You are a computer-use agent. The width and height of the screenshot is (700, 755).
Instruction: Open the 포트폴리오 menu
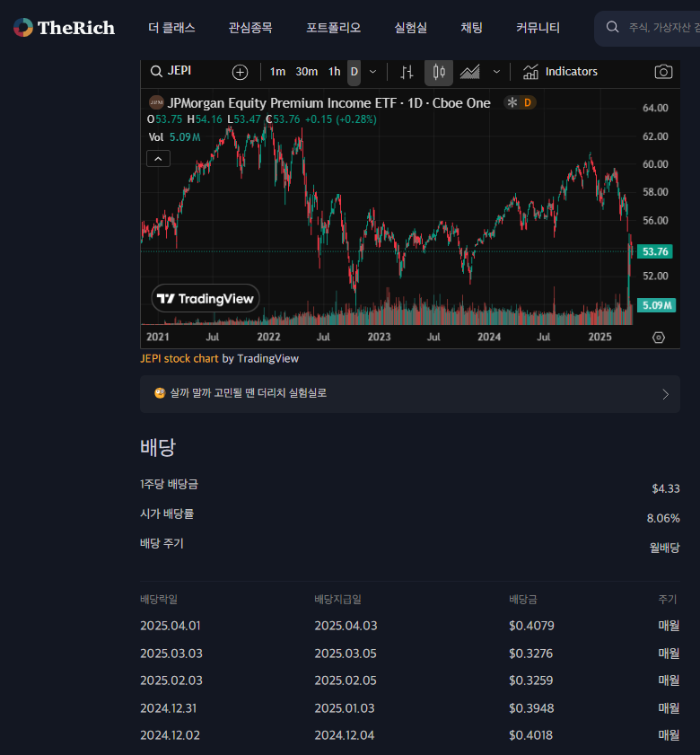pyautogui.click(x=334, y=28)
